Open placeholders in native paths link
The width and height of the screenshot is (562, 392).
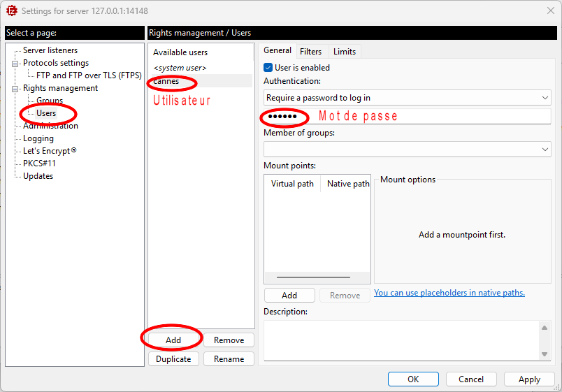click(x=449, y=293)
